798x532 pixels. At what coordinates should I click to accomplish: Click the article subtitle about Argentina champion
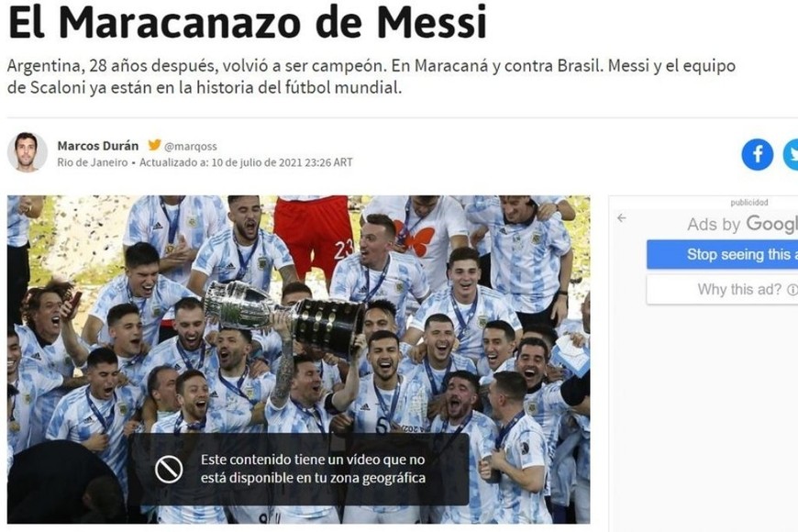[x=371, y=76]
